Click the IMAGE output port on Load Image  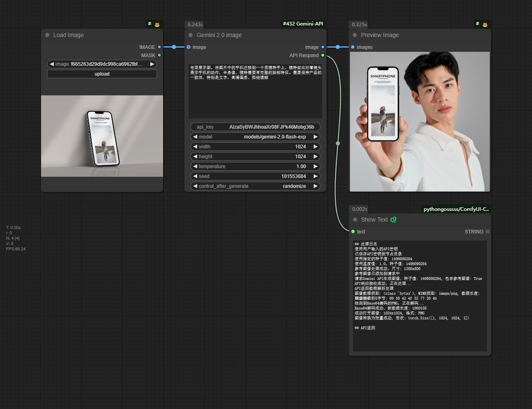pyautogui.click(x=159, y=47)
